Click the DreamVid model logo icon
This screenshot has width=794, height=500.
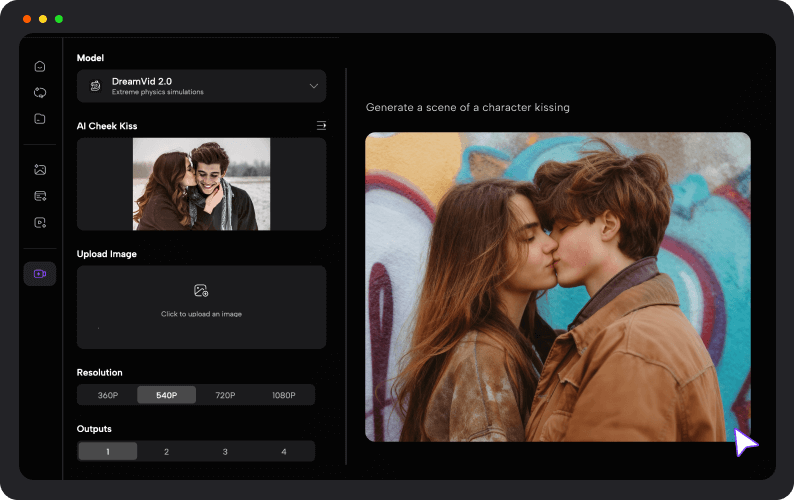click(x=95, y=86)
